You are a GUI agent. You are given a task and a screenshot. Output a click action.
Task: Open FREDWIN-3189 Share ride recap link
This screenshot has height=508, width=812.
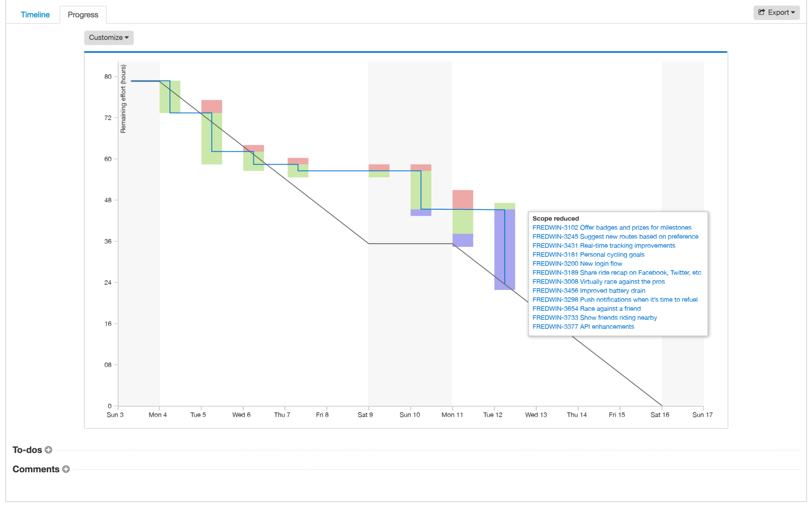(x=617, y=273)
